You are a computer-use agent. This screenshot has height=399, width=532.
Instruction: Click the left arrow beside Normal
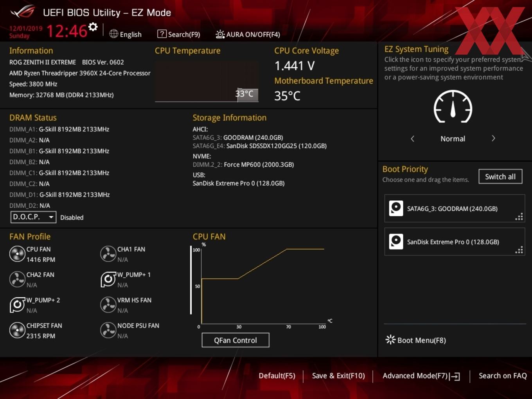(x=412, y=138)
